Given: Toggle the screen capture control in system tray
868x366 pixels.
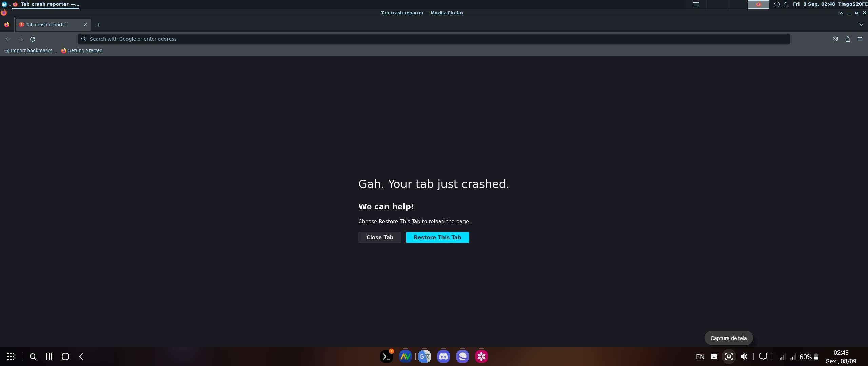Looking at the screenshot, I should point(728,356).
